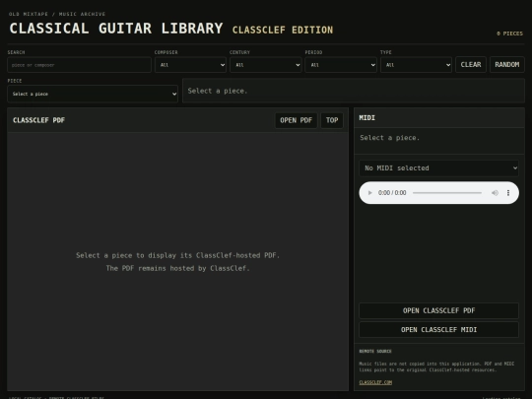Click the MIDI panel heading

point(367,118)
